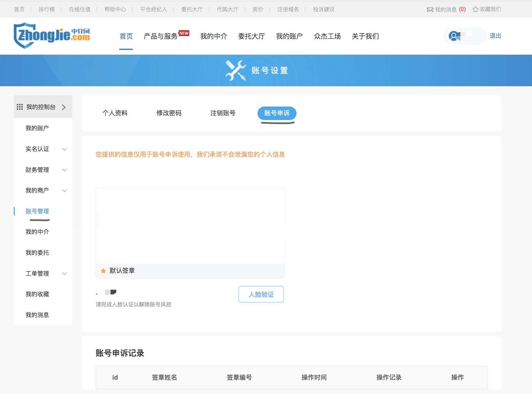Click the signature image preview box
This screenshot has height=394, width=532.
[190, 225]
